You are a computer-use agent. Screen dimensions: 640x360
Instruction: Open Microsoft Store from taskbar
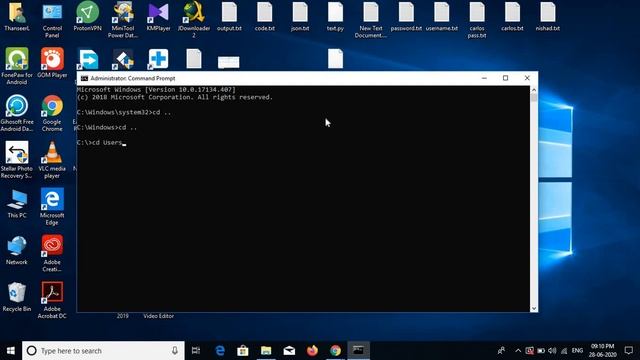click(x=243, y=351)
